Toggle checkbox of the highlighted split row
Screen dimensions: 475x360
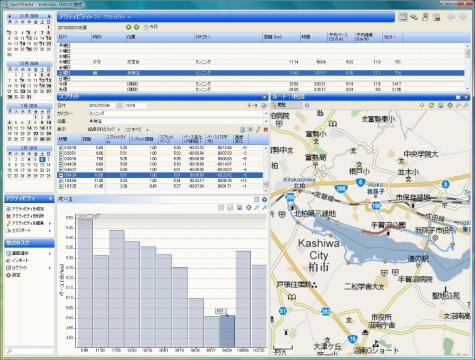click(61, 175)
